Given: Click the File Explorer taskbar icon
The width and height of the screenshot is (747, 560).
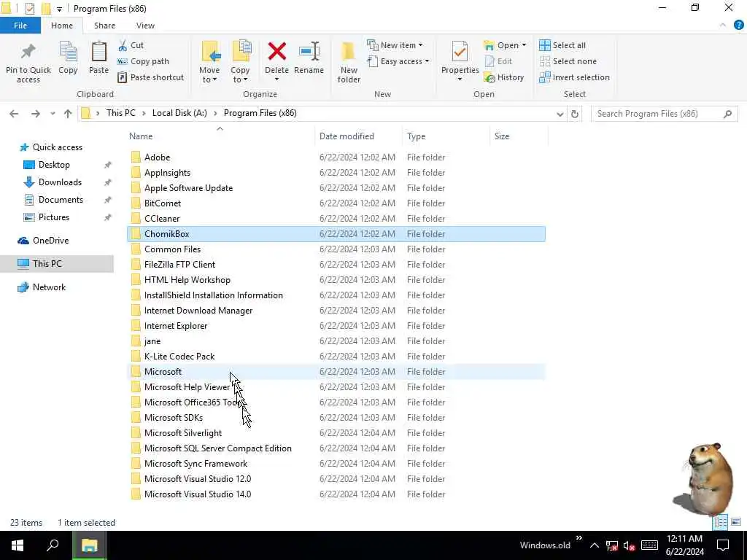Looking at the screenshot, I should (89, 545).
